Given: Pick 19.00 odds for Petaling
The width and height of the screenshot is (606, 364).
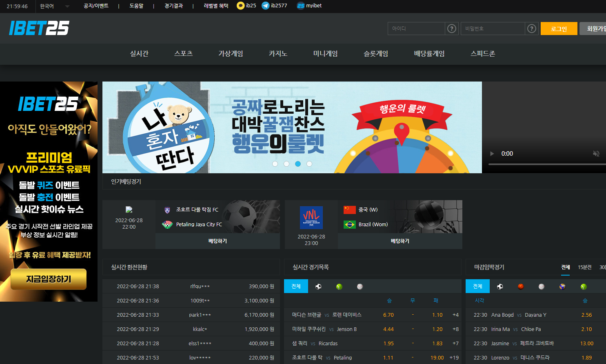Looking at the screenshot, I should pyautogui.click(x=437, y=357).
